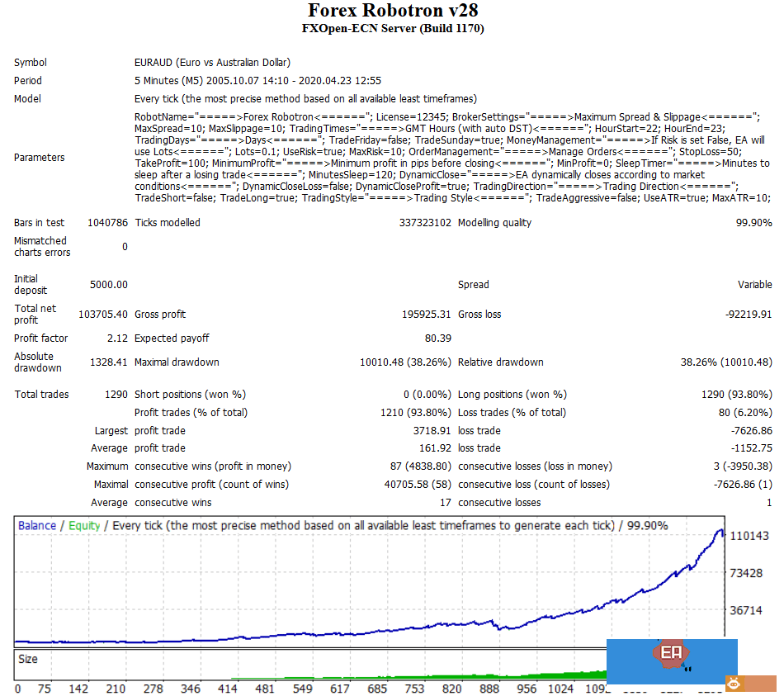Click the '5 Minutes (M5)' period value
Screen dimensions: 784x696
pyautogui.click(x=169, y=81)
